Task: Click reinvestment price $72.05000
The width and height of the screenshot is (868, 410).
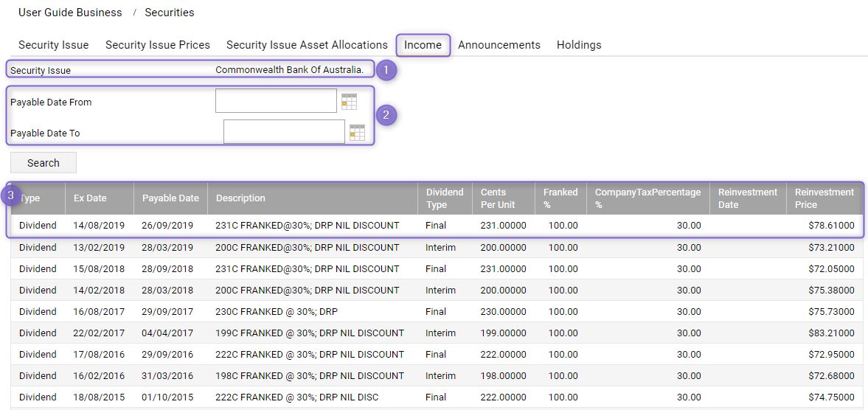Action: (x=830, y=269)
